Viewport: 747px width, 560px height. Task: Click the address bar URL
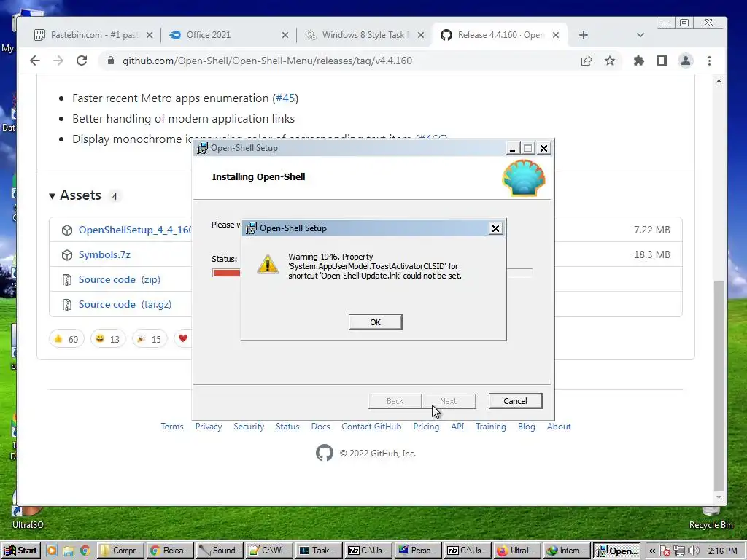(x=267, y=61)
